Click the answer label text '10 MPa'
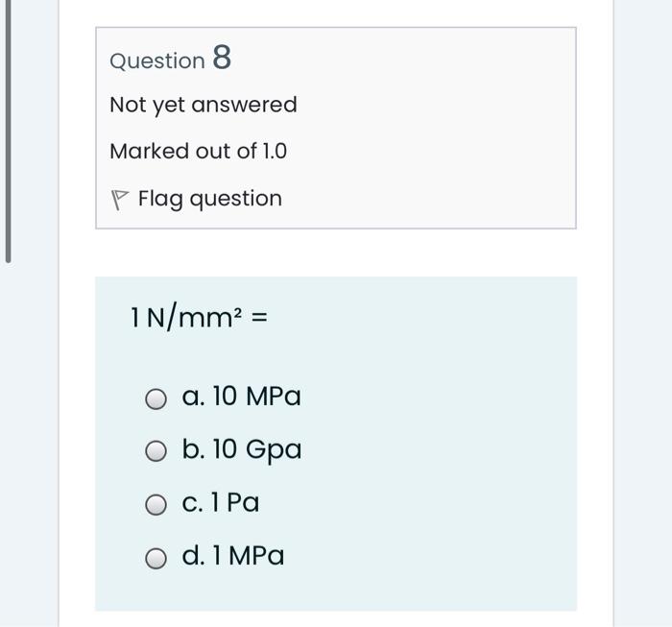 [256, 396]
